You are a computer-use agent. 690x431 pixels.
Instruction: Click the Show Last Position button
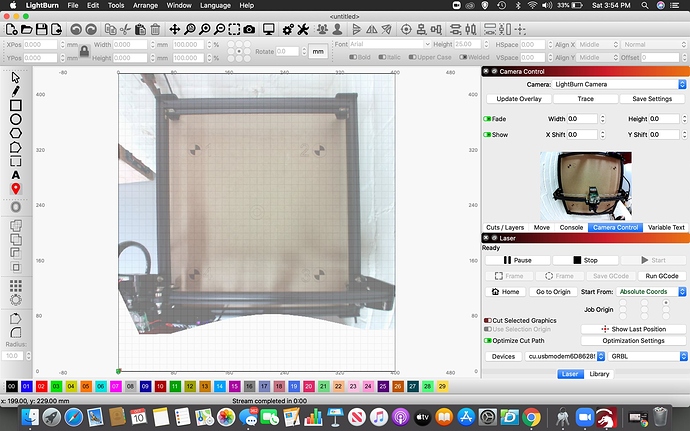(633, 329)
